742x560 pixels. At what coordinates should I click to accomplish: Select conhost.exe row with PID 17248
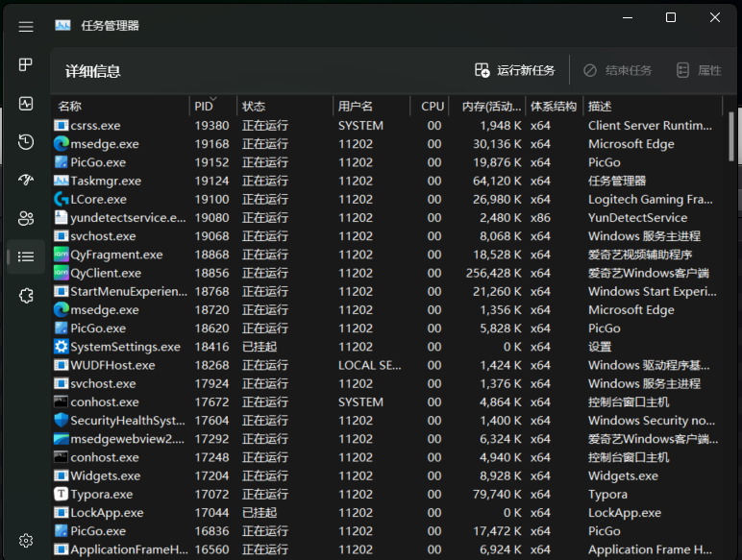click(x=387, y=457)
